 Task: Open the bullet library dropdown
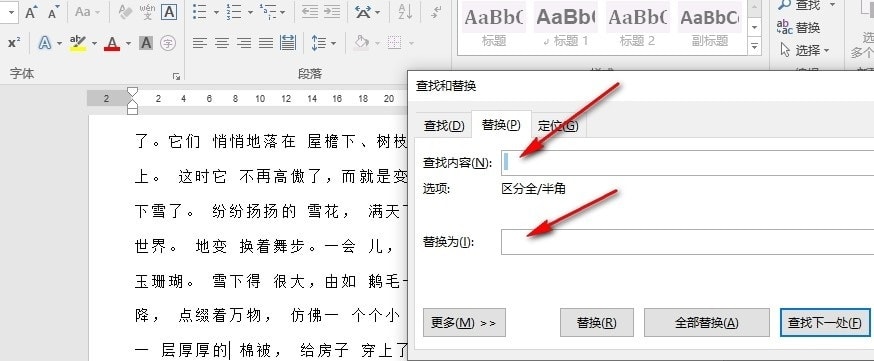point(216,12)
